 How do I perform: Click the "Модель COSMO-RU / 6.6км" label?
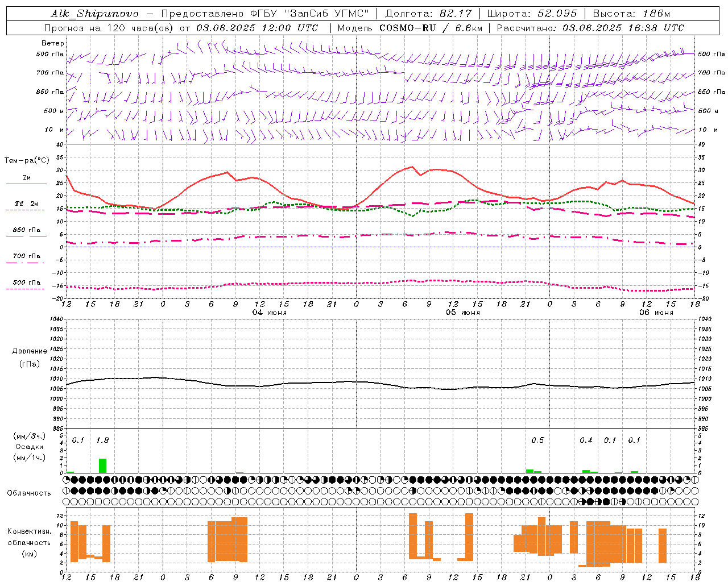[x=410, y=28]
